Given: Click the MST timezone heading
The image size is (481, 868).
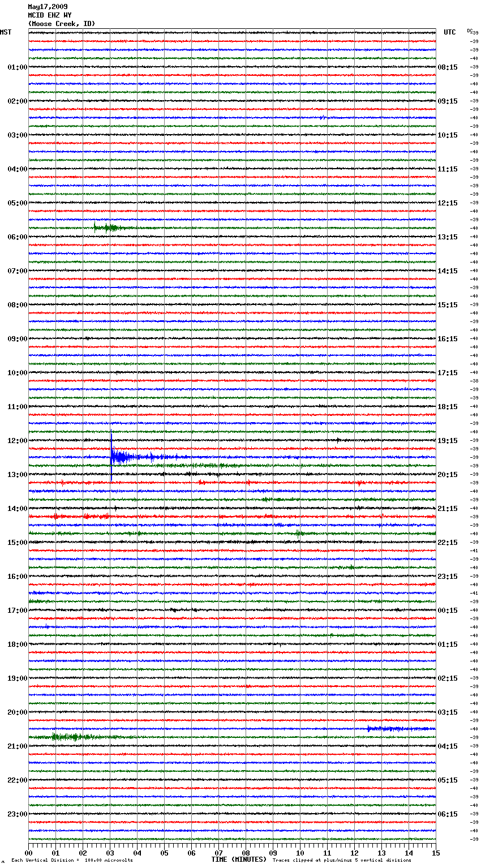Looking at the screenshot, I should (6, 32).
